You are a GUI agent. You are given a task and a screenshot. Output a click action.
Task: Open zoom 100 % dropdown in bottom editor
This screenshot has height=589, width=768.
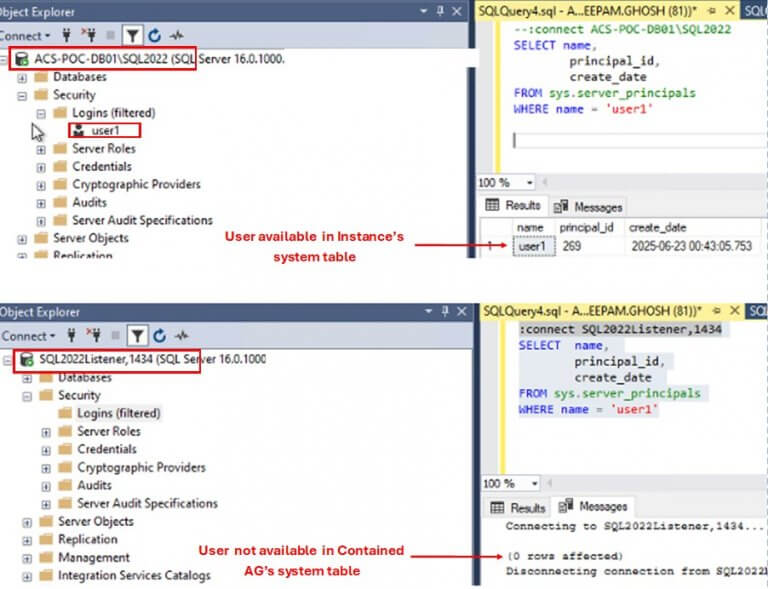[534, 484]
